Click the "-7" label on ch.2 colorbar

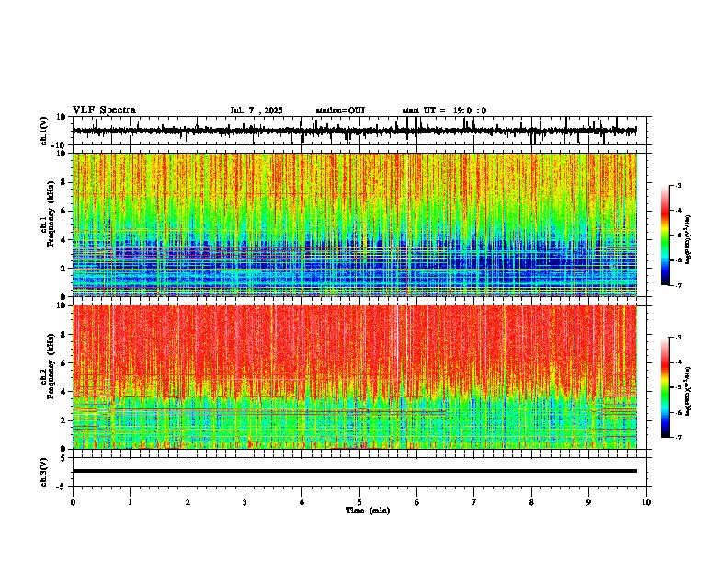pyautogui.click(x=678, y=437)
